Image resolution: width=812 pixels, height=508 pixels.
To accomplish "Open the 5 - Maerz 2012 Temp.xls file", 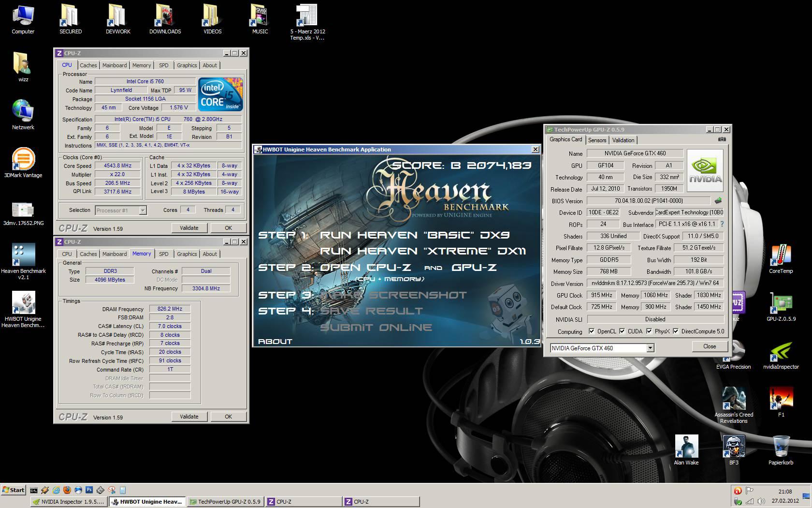I will click(x=307, y=22).
